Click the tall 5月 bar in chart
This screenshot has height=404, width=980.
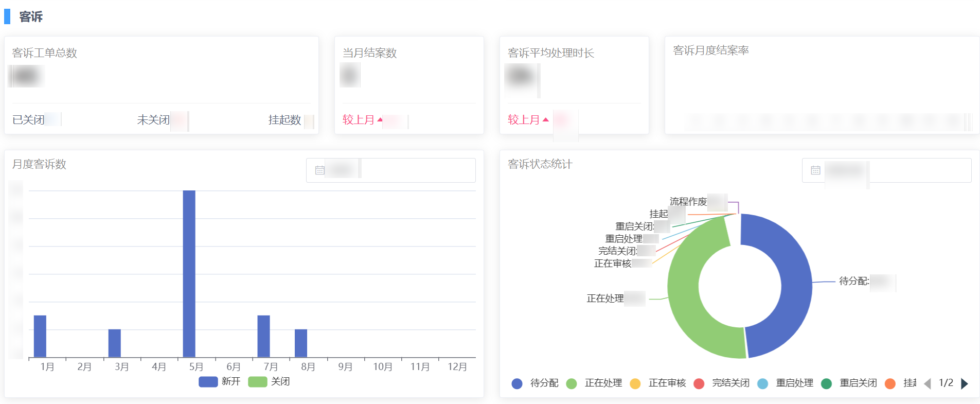pyautogui.click(x=189, y=273)
